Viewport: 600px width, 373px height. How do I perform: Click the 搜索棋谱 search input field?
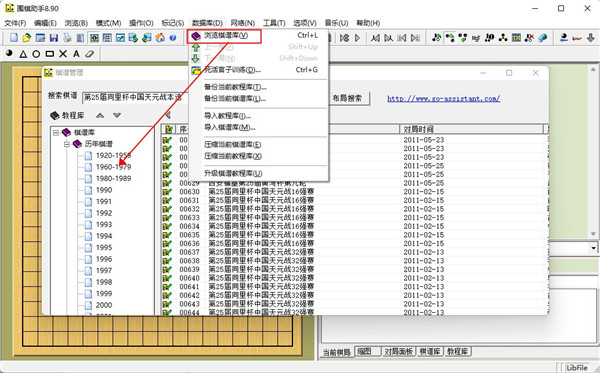point(134,97)
